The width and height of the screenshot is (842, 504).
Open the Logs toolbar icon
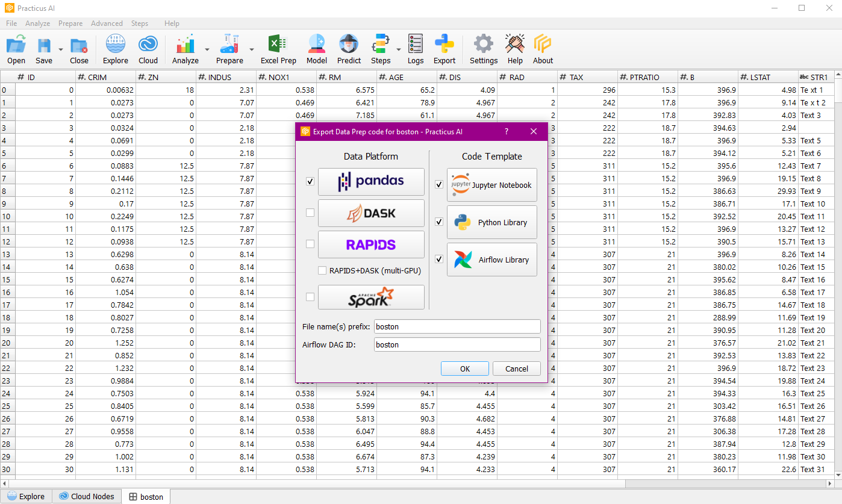click(416, 49)
